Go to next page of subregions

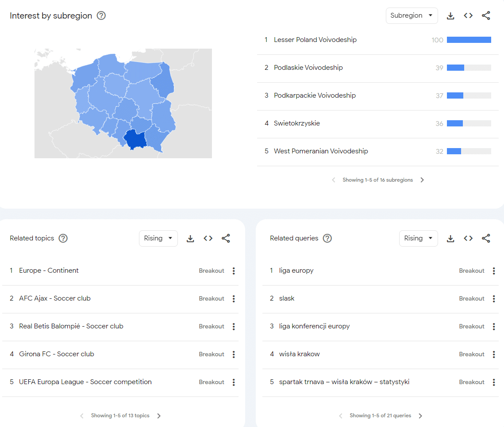point(422,180)
